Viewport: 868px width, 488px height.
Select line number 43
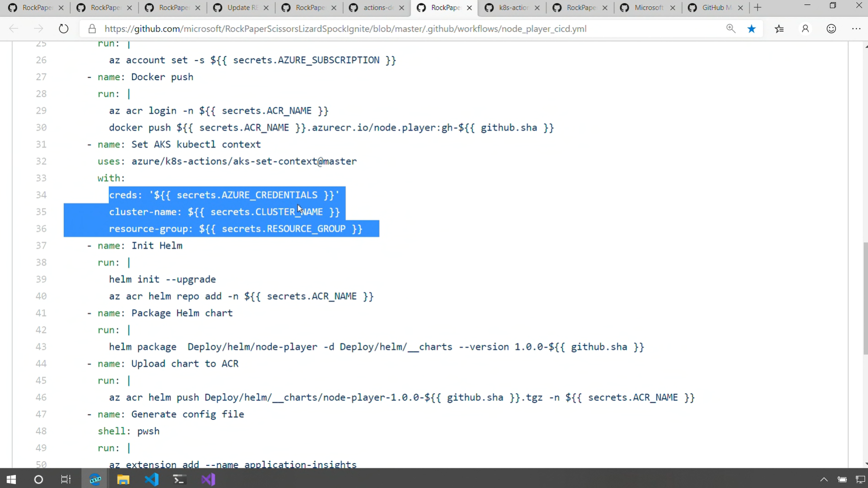[x=41, y=347]
